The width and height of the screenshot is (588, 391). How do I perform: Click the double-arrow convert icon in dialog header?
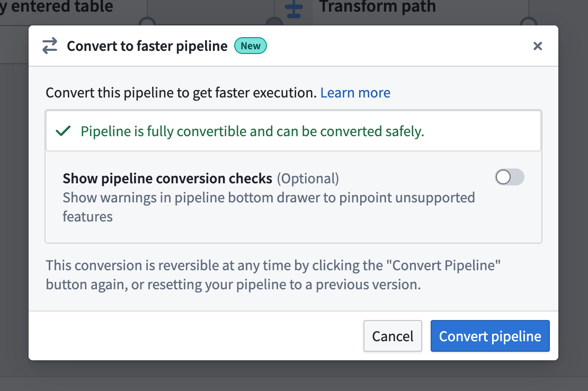coord(49,46)
